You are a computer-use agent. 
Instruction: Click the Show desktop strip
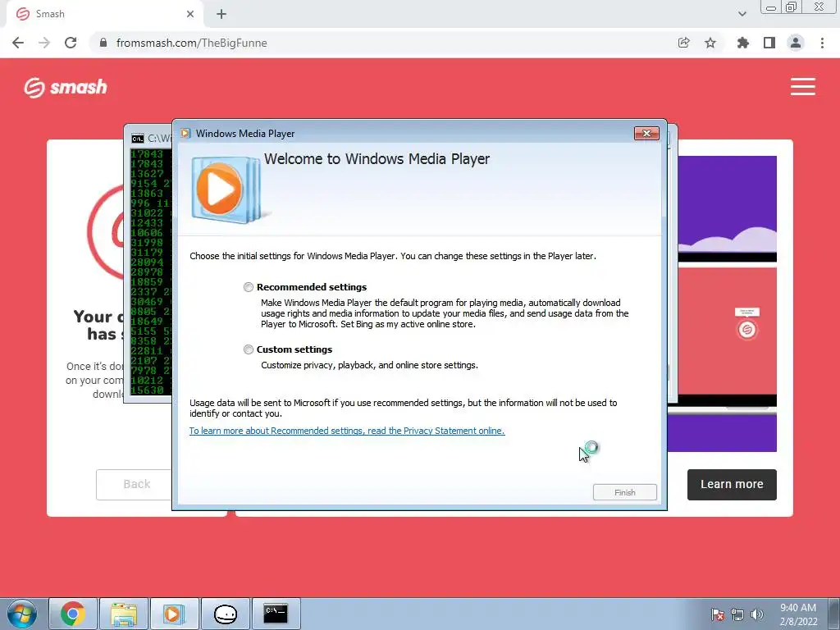pos(834,614)
